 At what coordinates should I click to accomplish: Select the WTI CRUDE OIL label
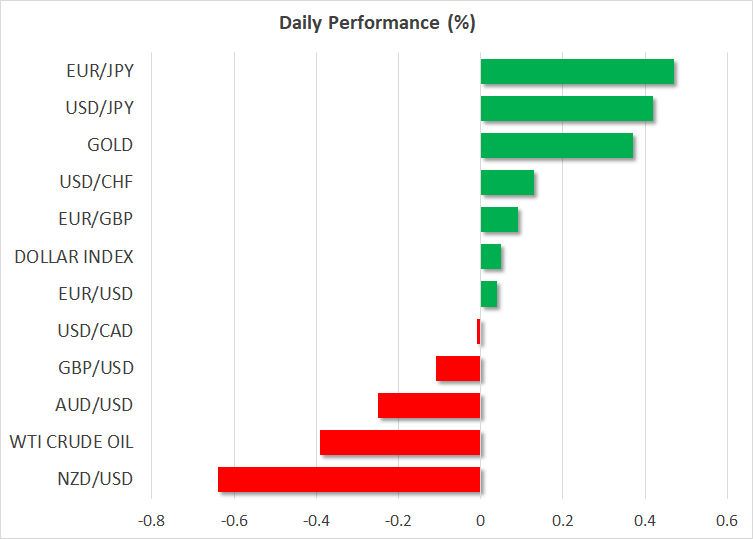(x=71, y=441)
